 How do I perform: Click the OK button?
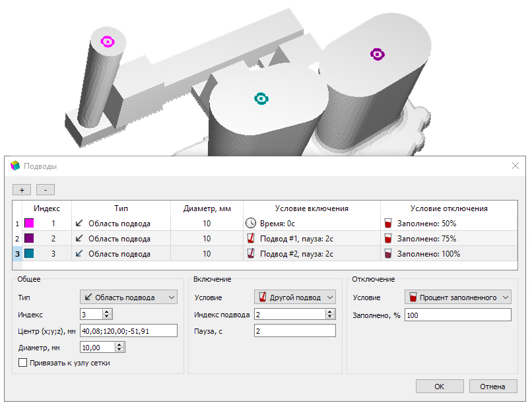440,387
